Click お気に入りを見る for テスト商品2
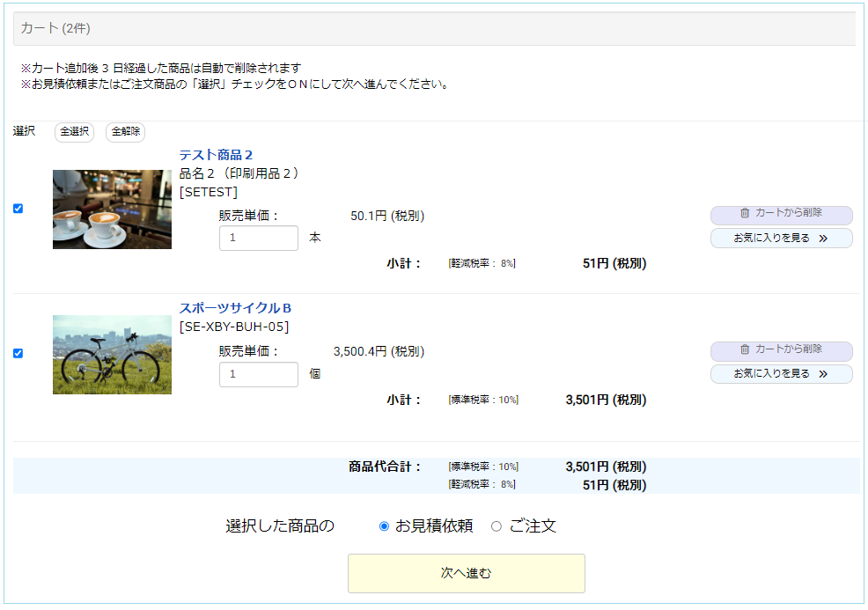 point(781,238)
